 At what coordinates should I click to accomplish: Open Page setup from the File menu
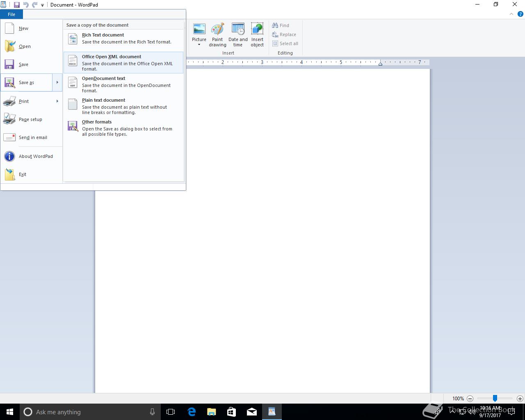31,119
